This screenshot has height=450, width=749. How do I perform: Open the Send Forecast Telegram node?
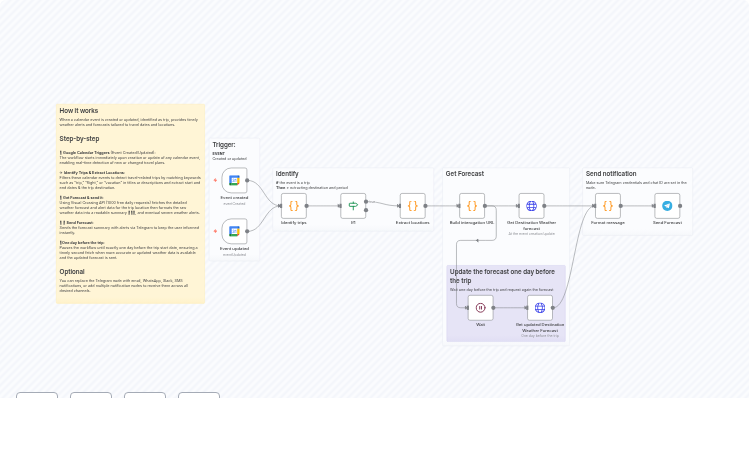click(667, 206)
